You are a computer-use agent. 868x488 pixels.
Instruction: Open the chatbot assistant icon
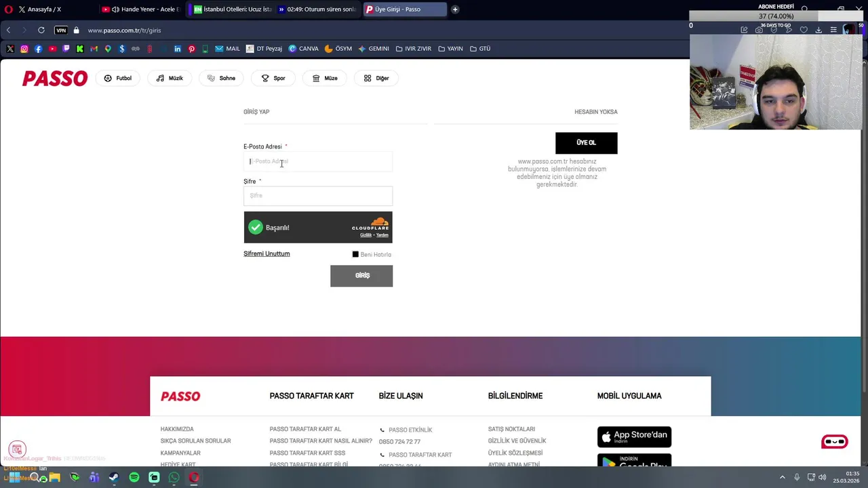(835, 442)
